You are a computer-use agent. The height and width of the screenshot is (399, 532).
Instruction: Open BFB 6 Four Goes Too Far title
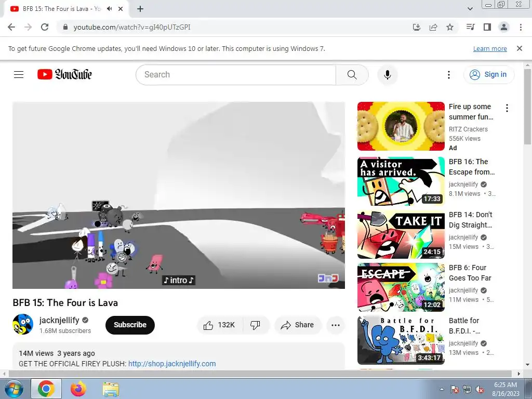coord(470,273)
